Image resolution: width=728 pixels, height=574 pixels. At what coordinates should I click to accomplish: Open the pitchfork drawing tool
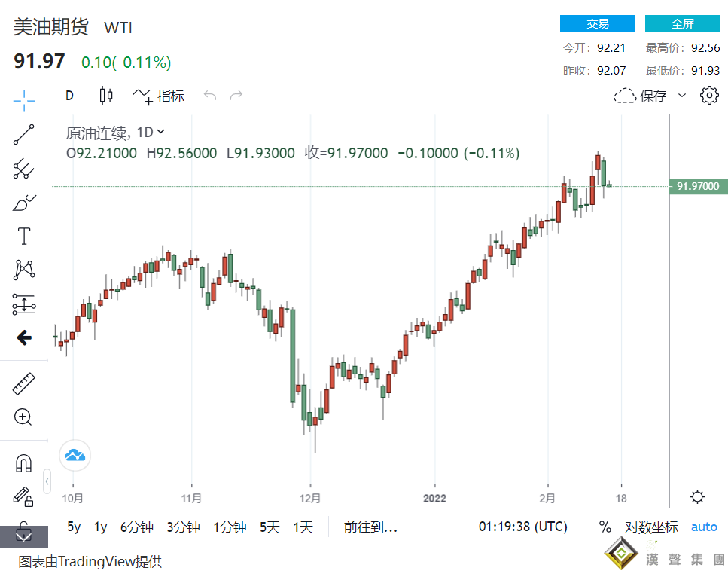click(24, 169)
